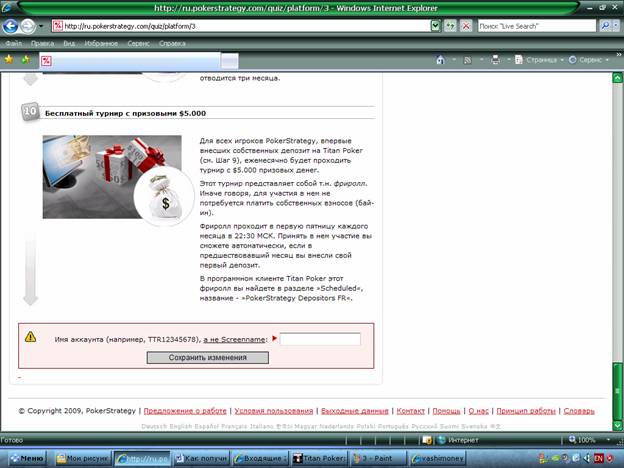
Task: Click the vertical scrollbar thumb
Action: coord(617,391)
